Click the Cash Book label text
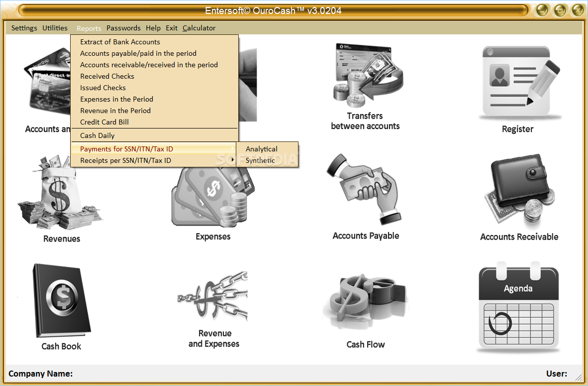 pos(61,346)
